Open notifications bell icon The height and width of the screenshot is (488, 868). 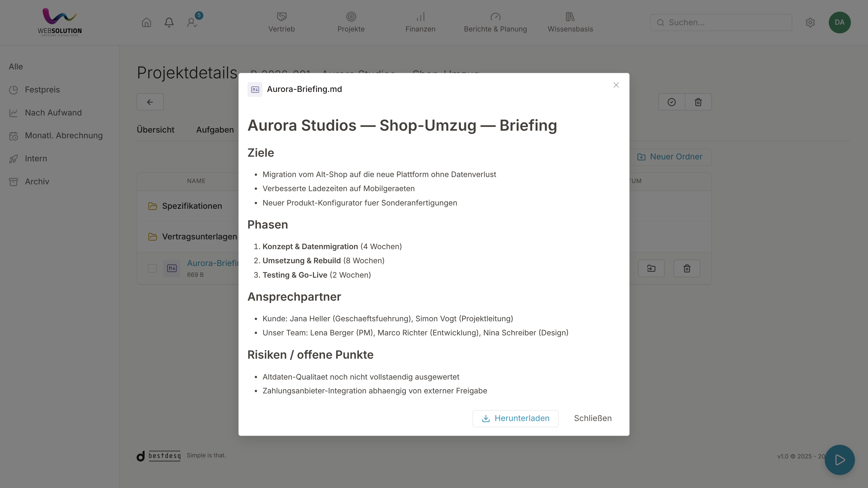(x=169, y=23)
